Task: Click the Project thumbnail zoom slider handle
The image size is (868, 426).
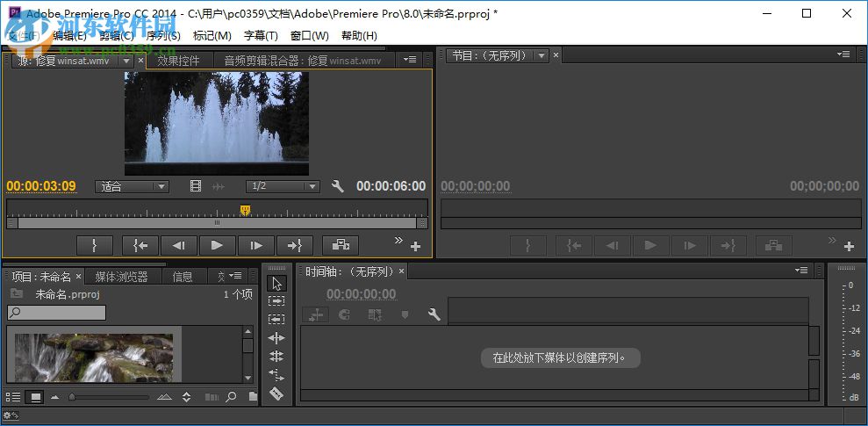Action: click(x=71, y=397)
